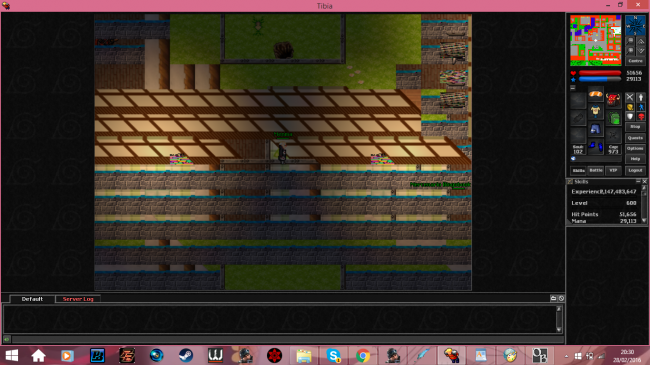This screenshot has height=365, width=650.
Task: Open the green backpack container slot
Action: coord(614,119)
